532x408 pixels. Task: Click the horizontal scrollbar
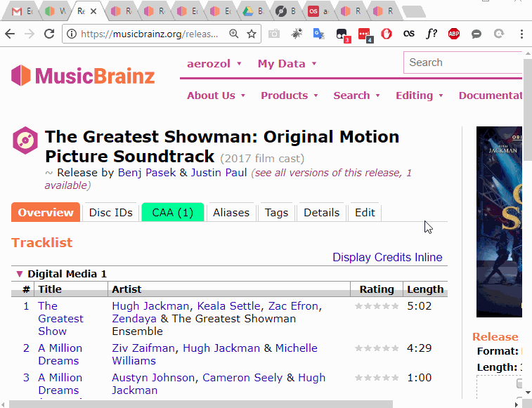[201, 404]
